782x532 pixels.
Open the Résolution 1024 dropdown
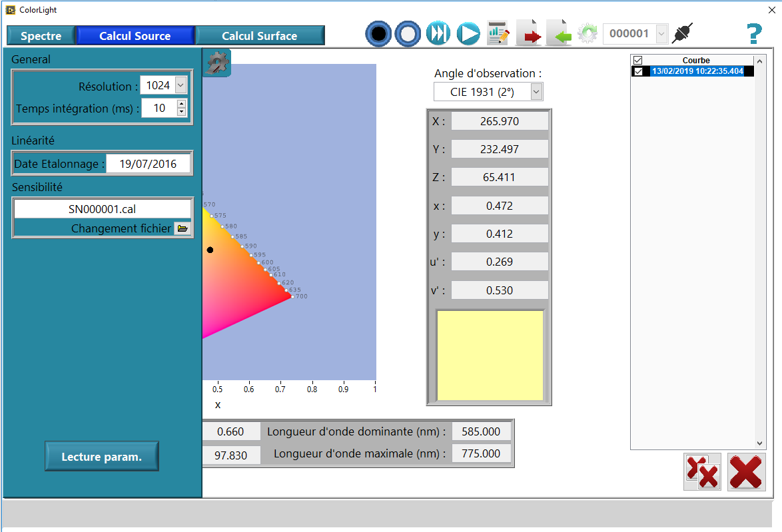click(181, 85)
